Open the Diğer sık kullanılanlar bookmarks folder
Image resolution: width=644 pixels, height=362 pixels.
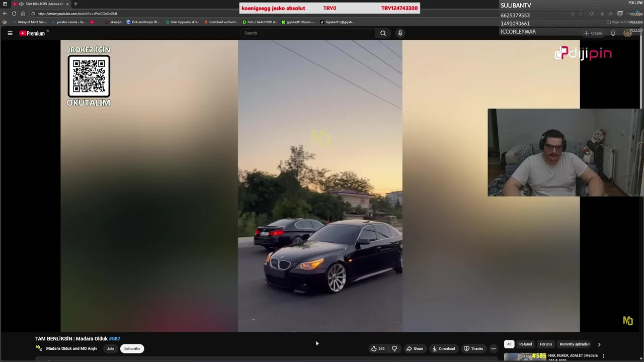tap(624, 22)
